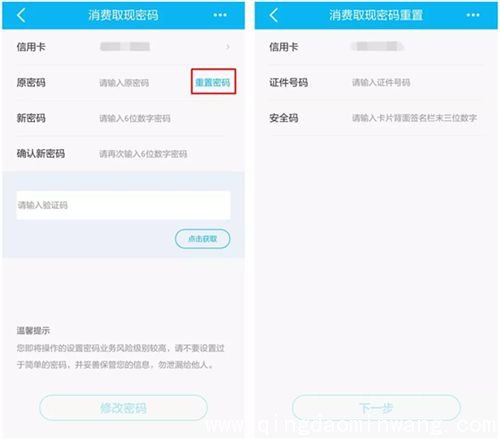This screenshot has width=500, height=440.
Task: Open more options on 消费取现密码 screen
Action: (x=220, y=15)
